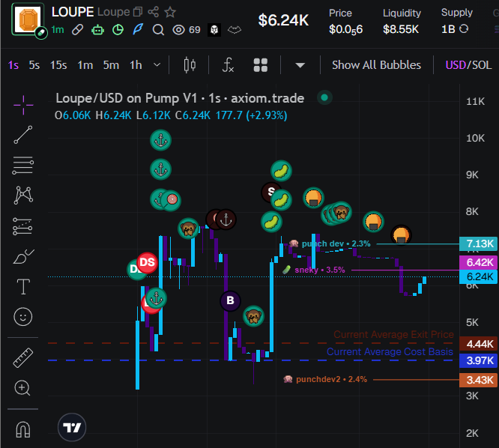This screenshot has width=499, height=448.
Task: Toggle the magnet snap mode
Action: pyautogui.click(x=23, y=429)
